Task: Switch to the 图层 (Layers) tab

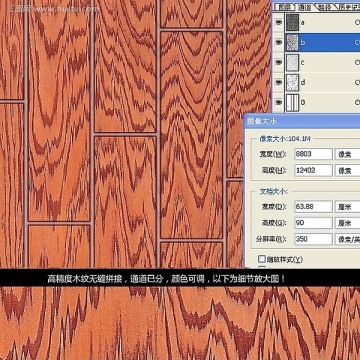Action: coord(284,7)
